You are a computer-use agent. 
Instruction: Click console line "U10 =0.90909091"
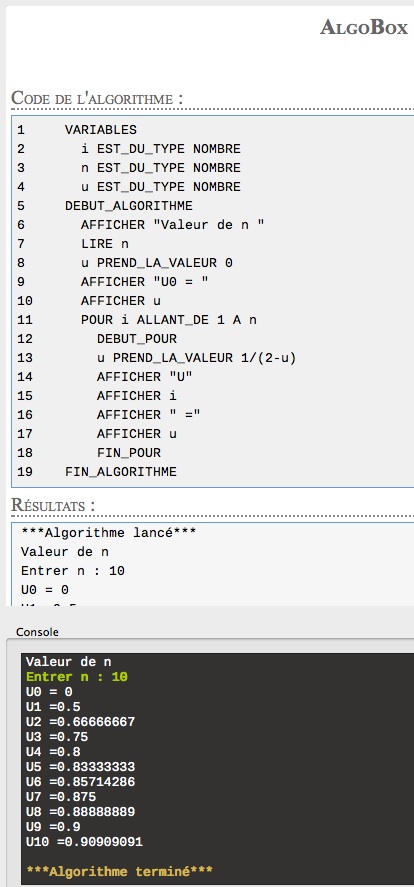click(84, 843)
